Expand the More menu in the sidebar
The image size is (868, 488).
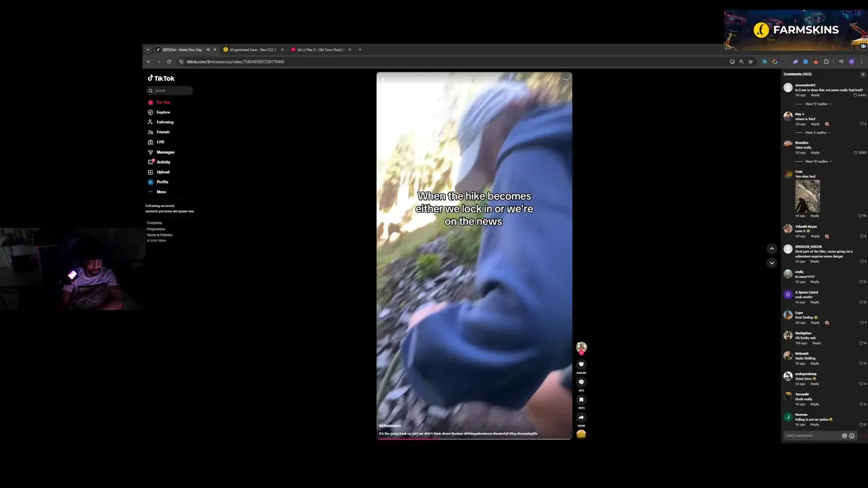pyautogui.click(x=157, y=192)
